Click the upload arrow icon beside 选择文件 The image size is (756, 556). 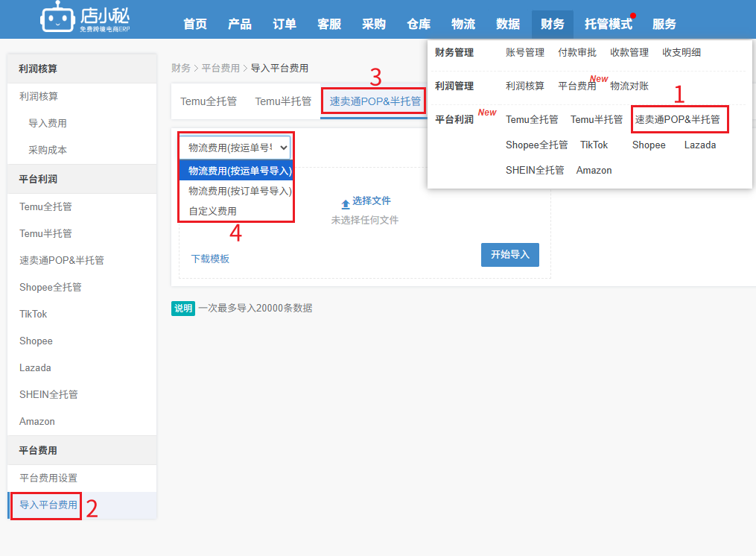point(345,203)
